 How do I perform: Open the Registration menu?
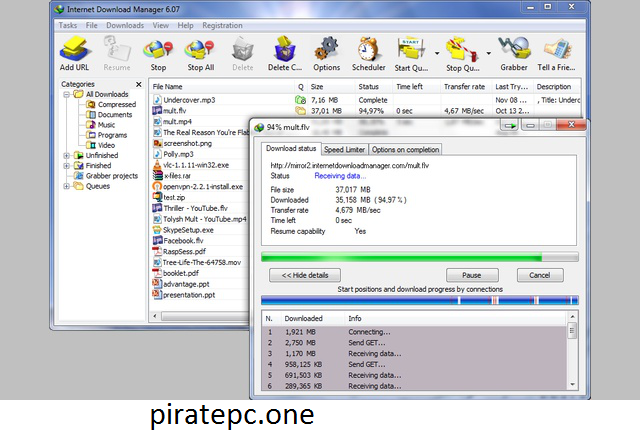(x=222, y=25)
